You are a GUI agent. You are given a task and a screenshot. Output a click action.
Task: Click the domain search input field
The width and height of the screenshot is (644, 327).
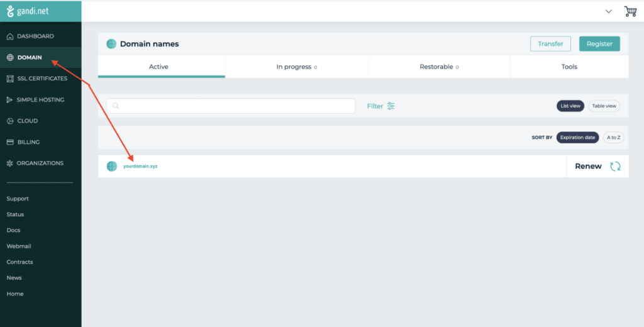[231, 106]
